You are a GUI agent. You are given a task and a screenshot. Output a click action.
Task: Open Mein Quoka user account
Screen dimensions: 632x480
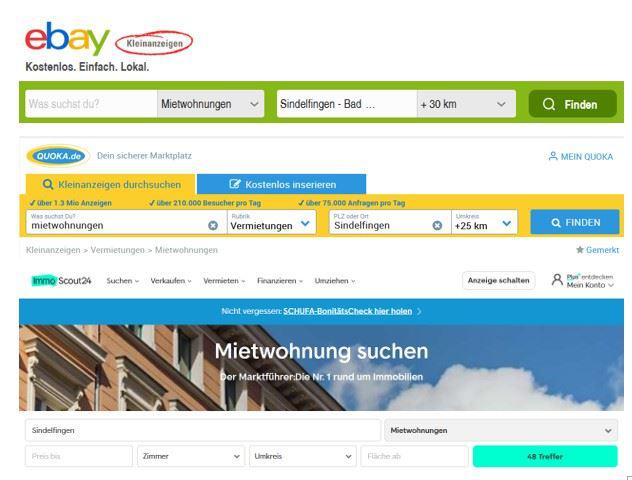(581, 156)
